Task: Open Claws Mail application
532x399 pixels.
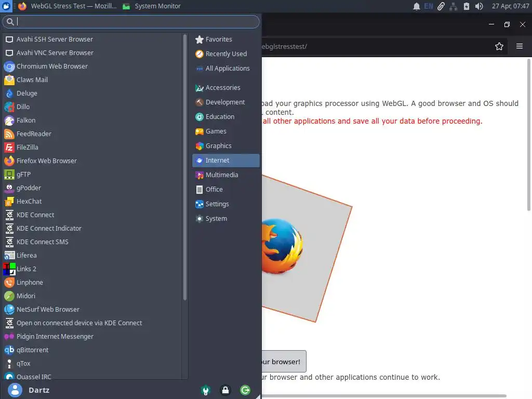Action: 92,80
